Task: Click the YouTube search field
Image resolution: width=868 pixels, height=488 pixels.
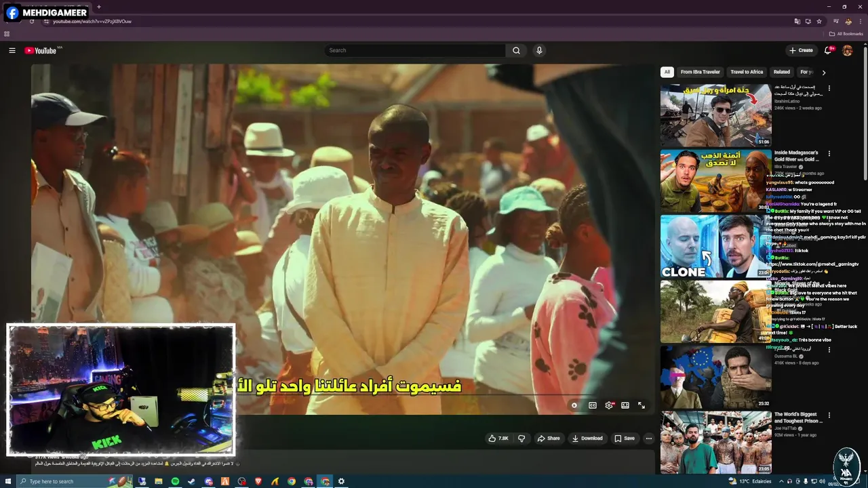Action: pyautogui.click(x=415, y=50)
